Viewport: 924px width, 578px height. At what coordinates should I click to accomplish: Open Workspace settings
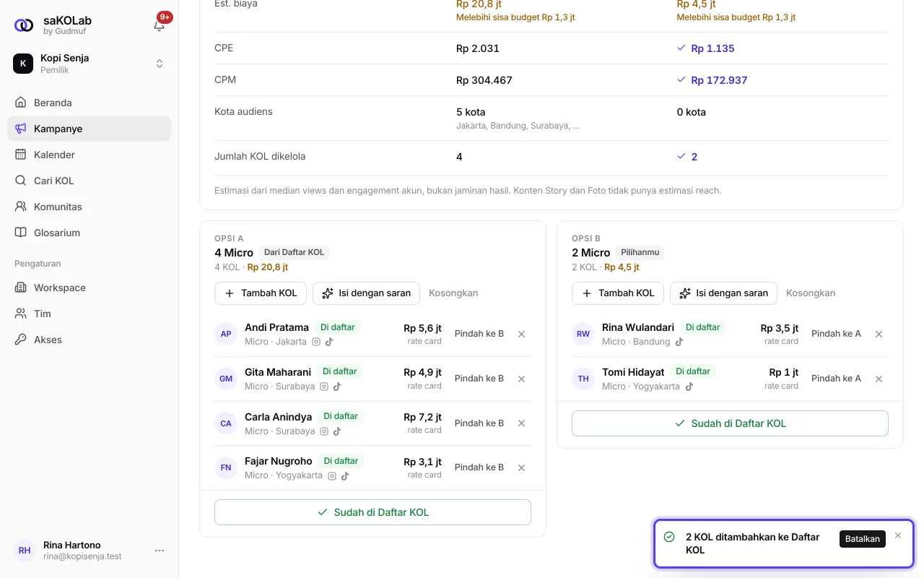[90, 288]
